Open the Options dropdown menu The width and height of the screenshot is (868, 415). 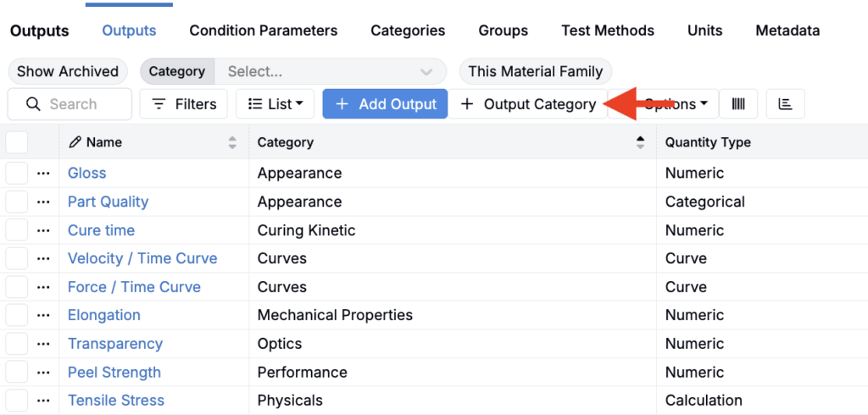[676, 104]
